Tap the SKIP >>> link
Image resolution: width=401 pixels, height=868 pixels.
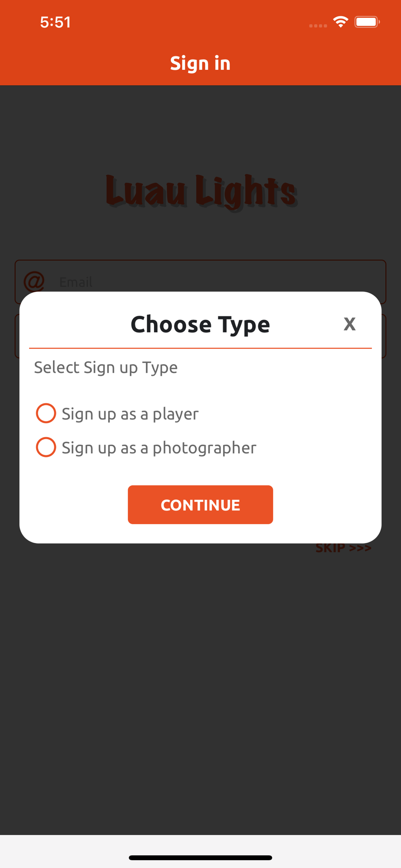pos(344,548)
